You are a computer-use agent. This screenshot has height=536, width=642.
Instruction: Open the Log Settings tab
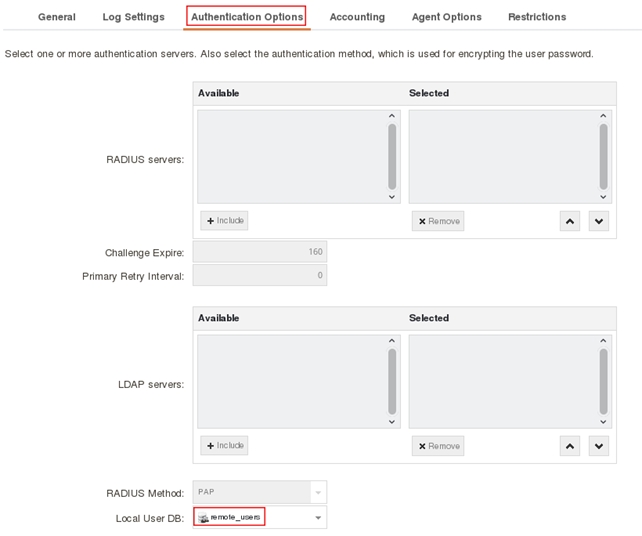tap(133, 17)
